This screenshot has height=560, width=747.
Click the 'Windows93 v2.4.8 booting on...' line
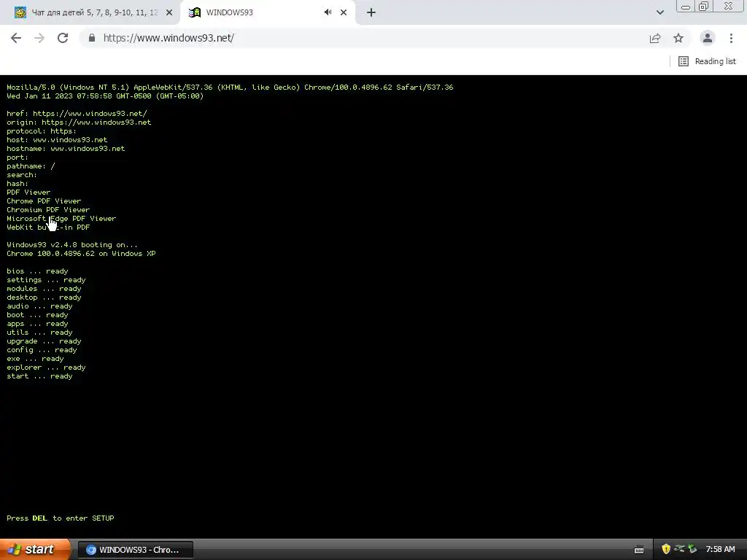[72, 245]
